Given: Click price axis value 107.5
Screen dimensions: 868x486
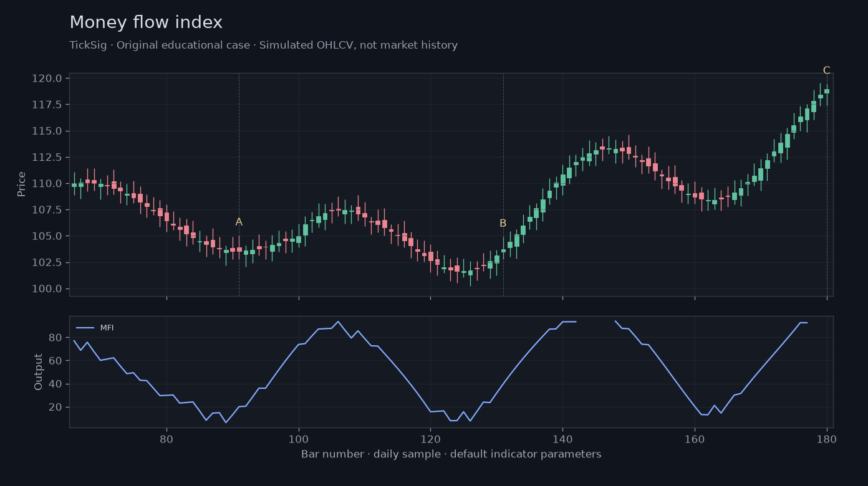Looking at the screenshot, I should [47, 210].
